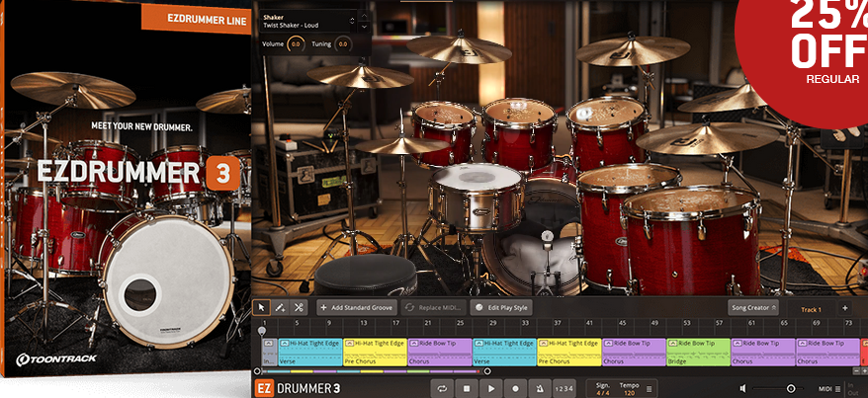Open the tempo and signature menu icon
Image resolution: width=868 pixels, height=398 pixels.
click(649, 389)
